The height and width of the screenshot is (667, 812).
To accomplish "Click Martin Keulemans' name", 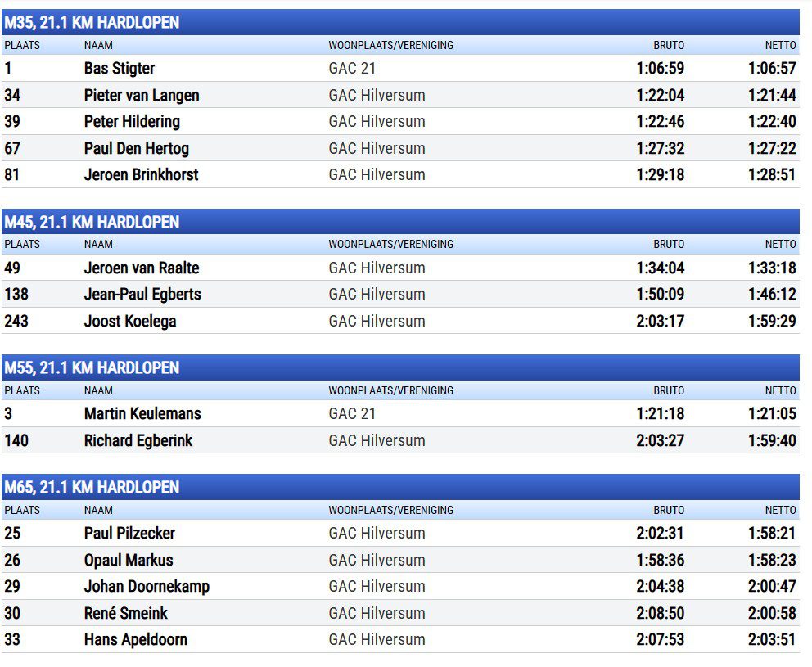I will tap(142, 413).
